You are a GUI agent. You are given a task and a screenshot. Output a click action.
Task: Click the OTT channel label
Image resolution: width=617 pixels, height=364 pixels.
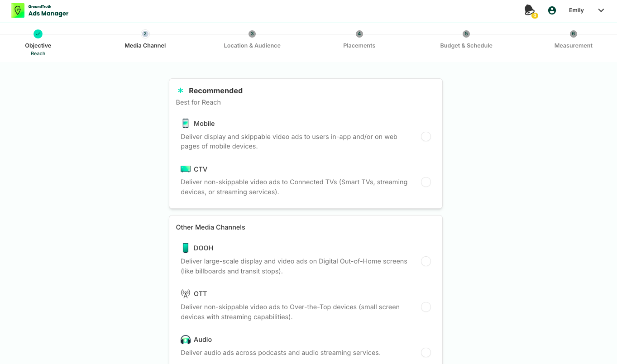[200, 294]
